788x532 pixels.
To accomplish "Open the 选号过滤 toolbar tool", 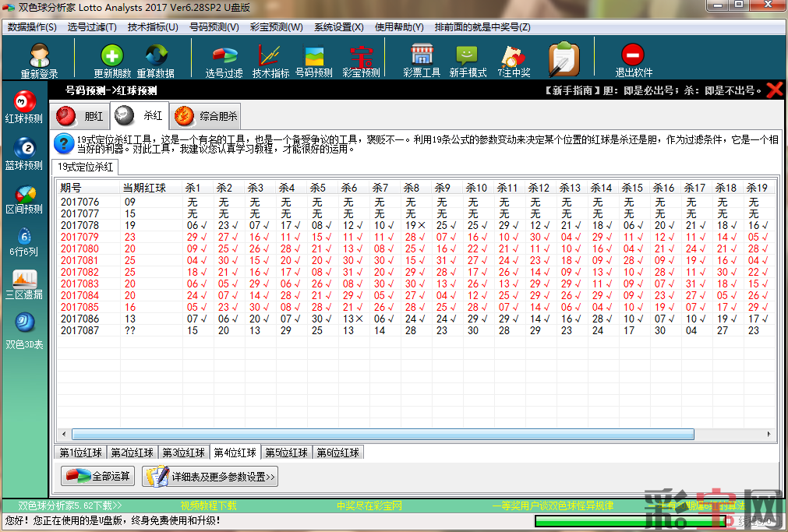I will (224, 57).
